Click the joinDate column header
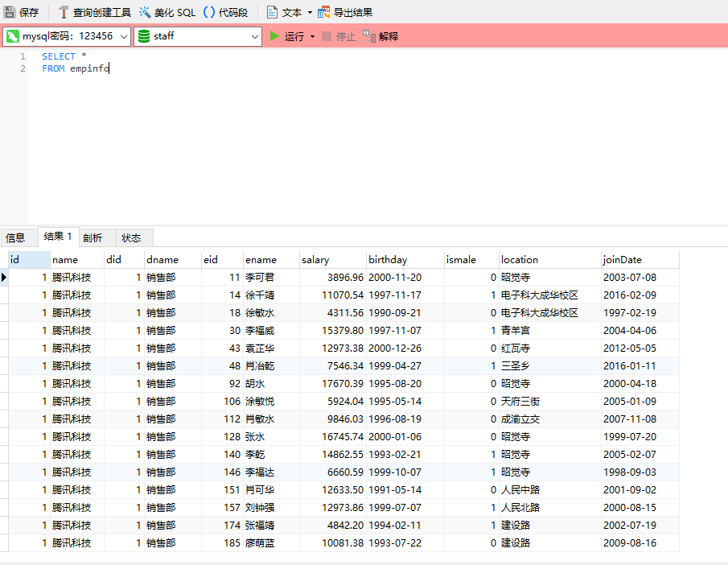 [640, 260]
